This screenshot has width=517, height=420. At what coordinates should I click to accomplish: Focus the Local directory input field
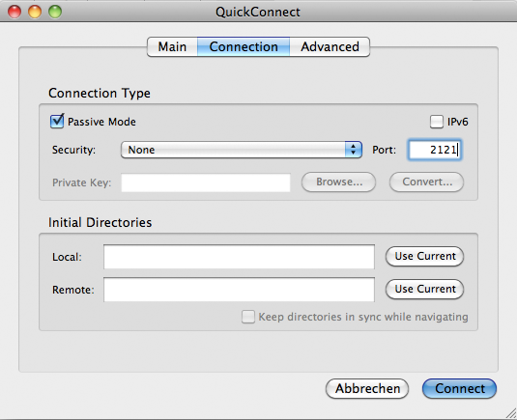pos(239,257)
